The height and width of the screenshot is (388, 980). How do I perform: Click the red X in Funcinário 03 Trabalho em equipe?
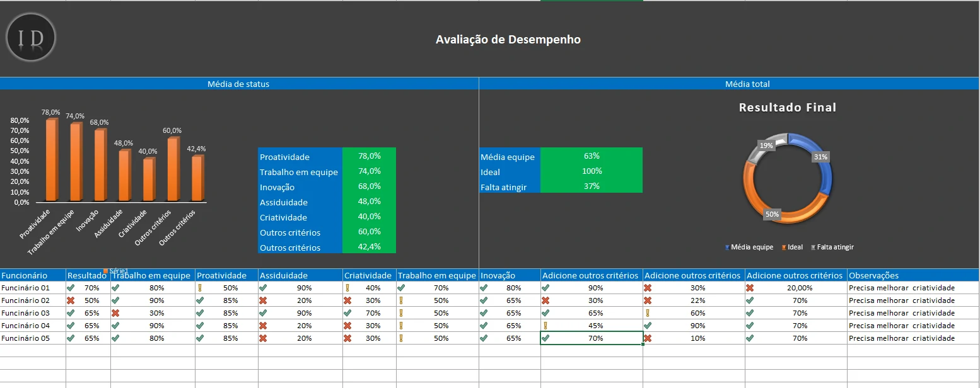tap(115, 312)
